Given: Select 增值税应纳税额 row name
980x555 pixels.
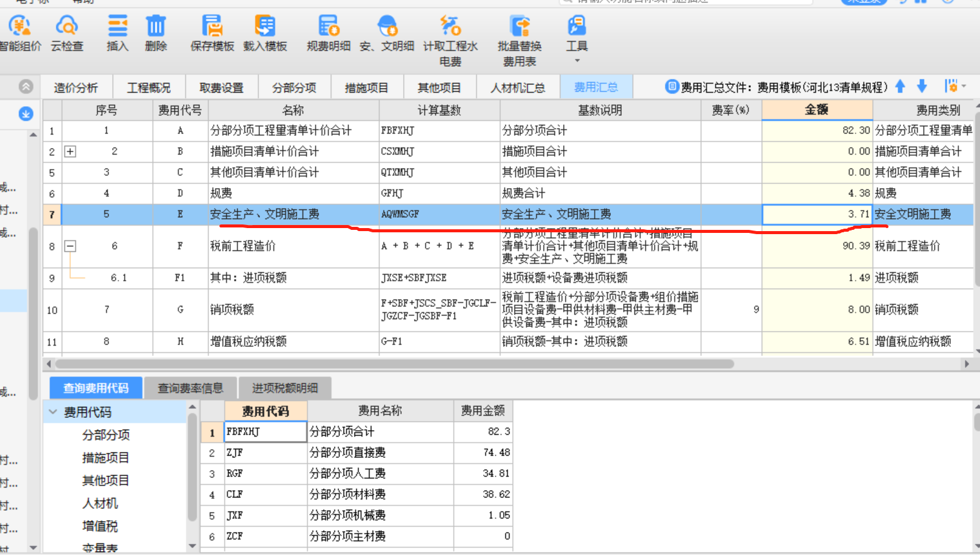Looking at the screenshot, I should [x=293, y=341].
